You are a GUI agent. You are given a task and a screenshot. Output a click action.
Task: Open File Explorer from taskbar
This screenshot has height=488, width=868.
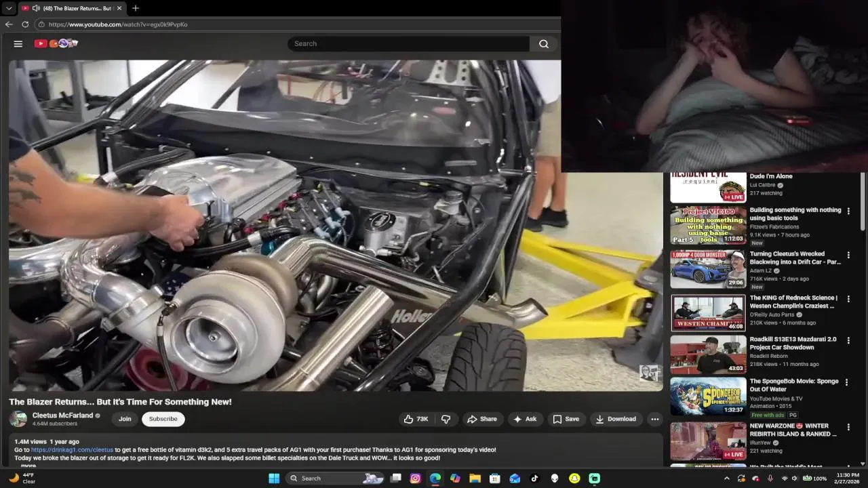point(475,479)
